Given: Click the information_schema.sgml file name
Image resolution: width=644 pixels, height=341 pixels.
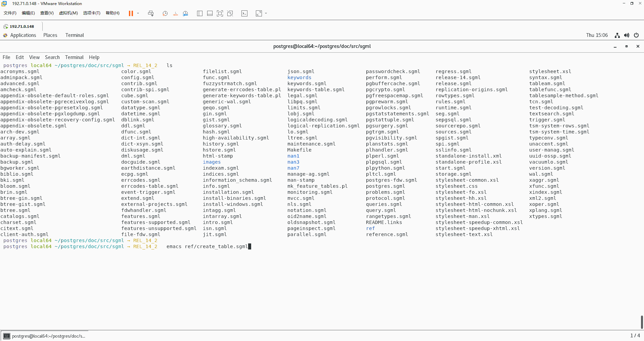Looking at the screenshot, I should (237, 180).
